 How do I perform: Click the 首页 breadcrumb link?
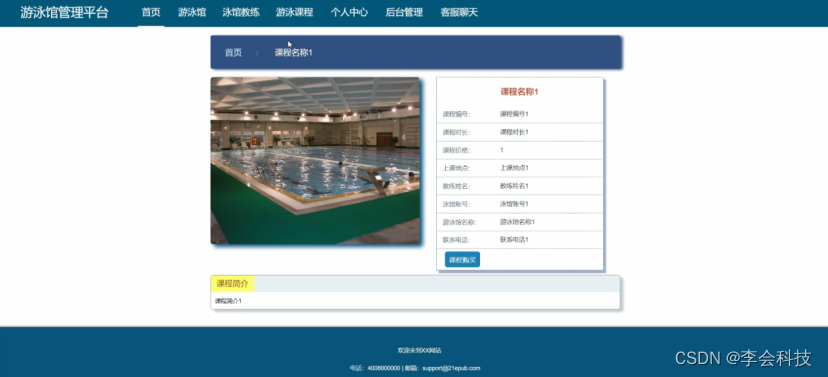(233, 53)
